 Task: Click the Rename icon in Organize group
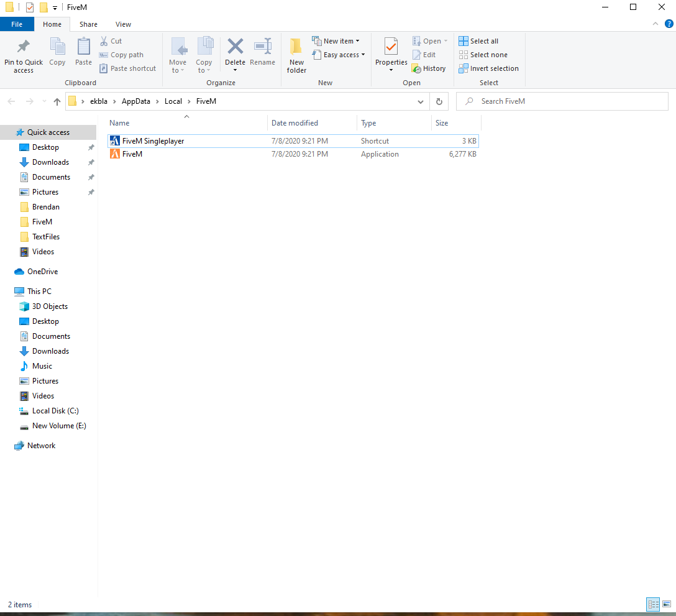pos(262,47)
